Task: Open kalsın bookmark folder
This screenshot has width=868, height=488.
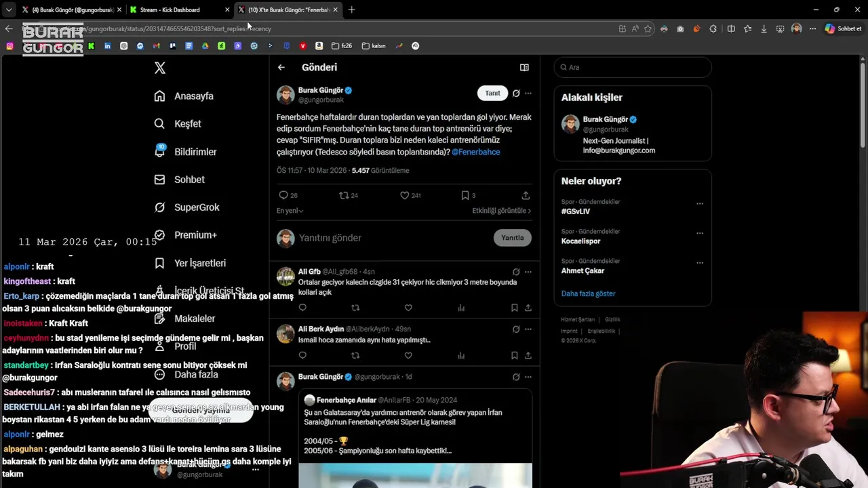Action: [374, 46]
